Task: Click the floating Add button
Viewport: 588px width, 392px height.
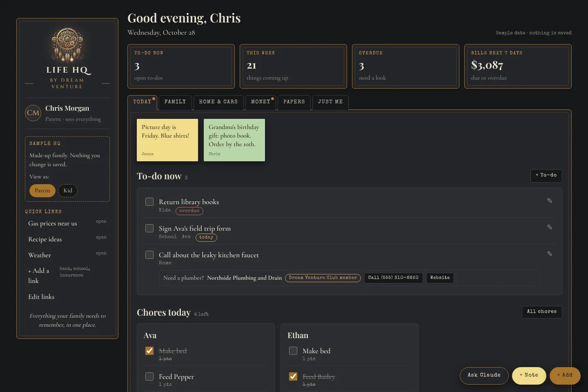Action: point(565,375)
